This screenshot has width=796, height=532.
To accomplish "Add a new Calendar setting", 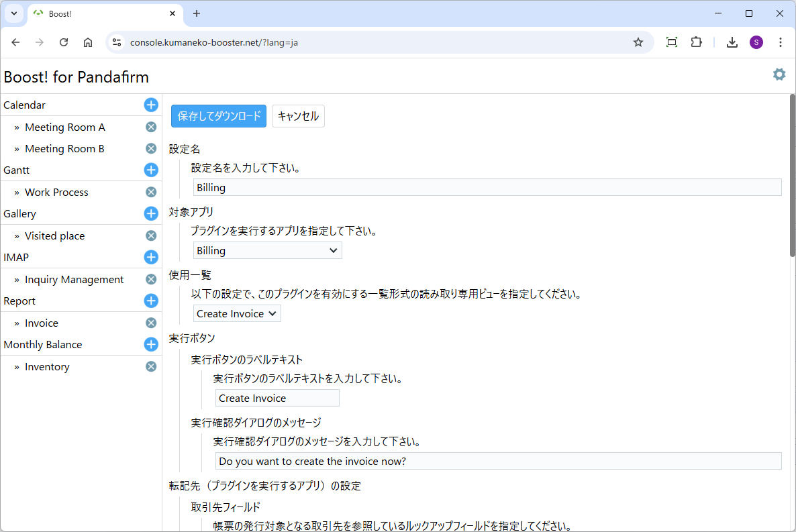I will [x=151, y=105].
